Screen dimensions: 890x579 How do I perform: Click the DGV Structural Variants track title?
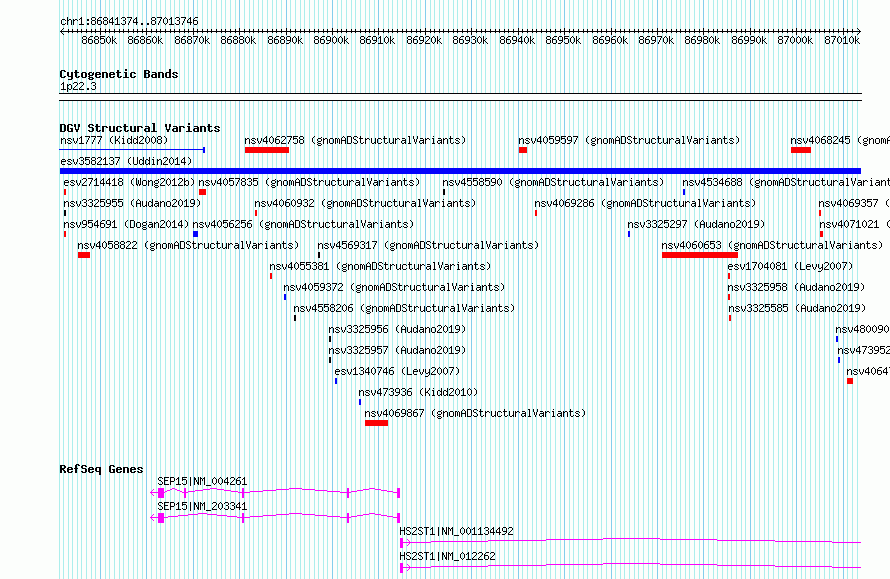click(140, 128)
